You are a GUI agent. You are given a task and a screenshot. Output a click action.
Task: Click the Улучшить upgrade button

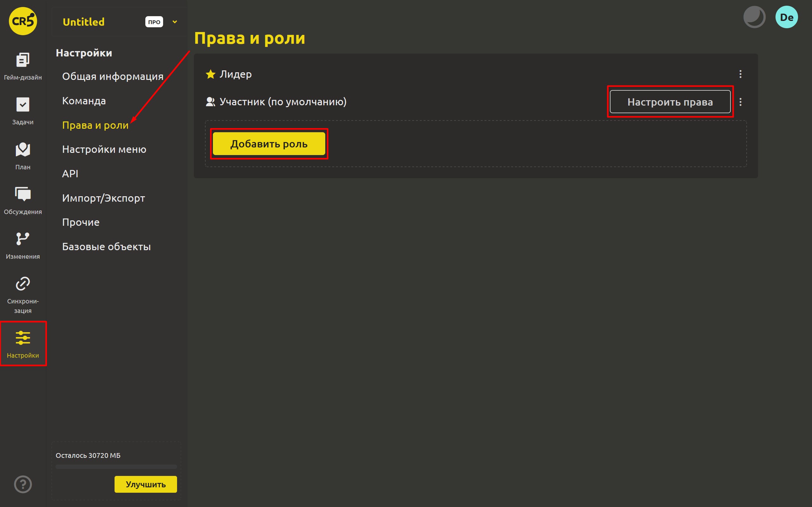pyautogui.click(x=146, y=484)
